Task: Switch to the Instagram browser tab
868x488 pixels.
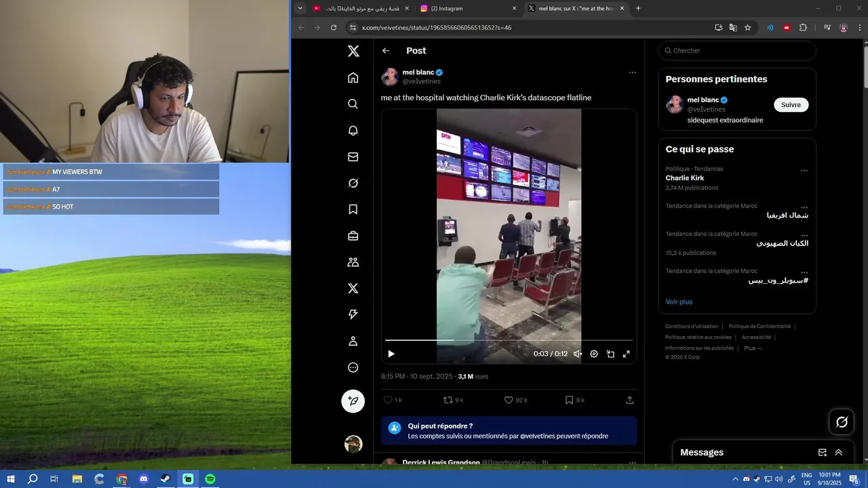Action: (x=468, y=8)
